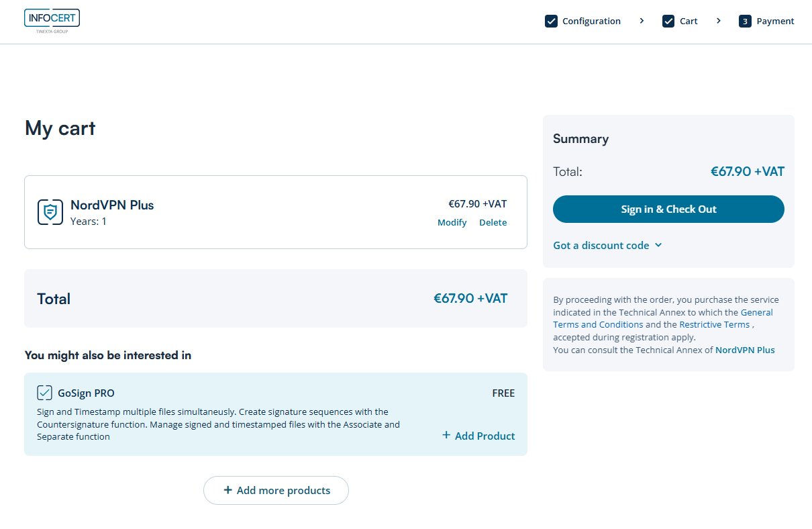Open NordVPN Plus Technical Annex link

(745, 350)
